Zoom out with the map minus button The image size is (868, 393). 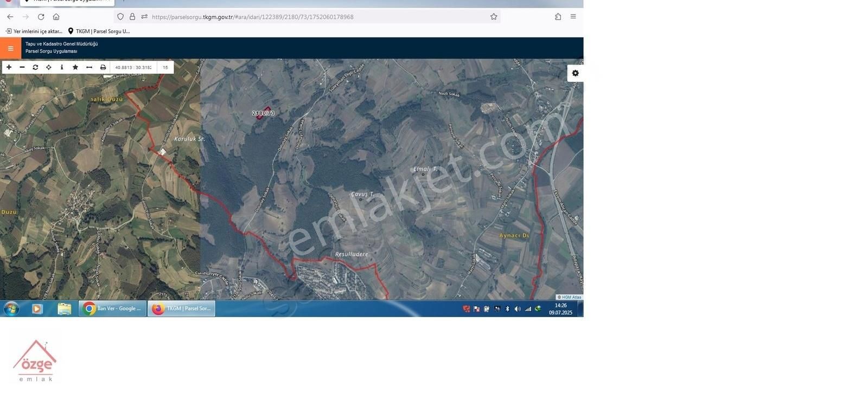tap(22, 67)
